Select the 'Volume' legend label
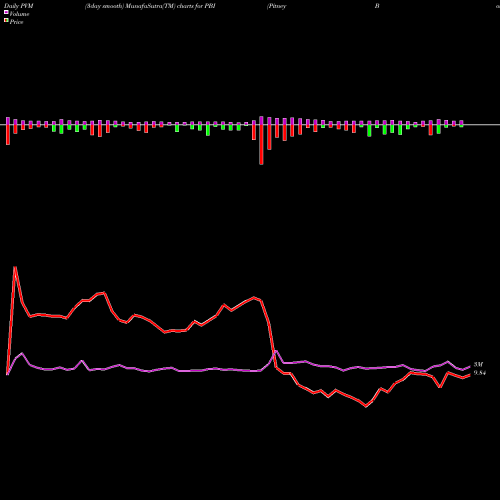Screen dimensions: 500x500 [x=19, y=14]
